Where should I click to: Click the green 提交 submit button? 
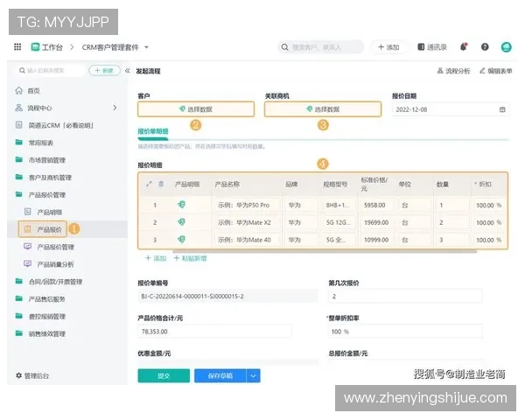pos(164,375)
